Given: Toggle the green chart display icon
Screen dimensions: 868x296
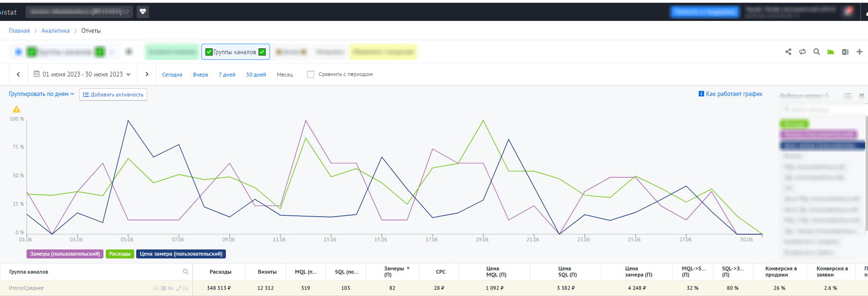Looking at the screenshot, I should [831, 52].
